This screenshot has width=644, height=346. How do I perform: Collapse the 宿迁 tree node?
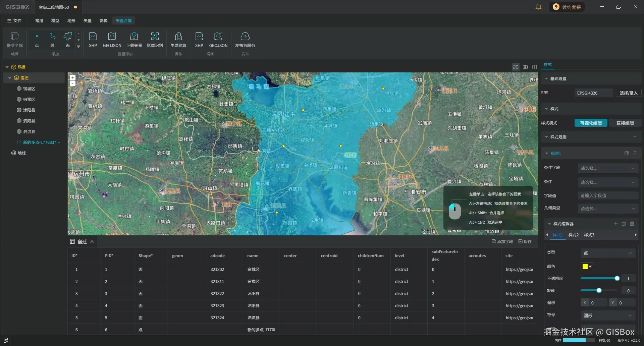coord(10,78)
